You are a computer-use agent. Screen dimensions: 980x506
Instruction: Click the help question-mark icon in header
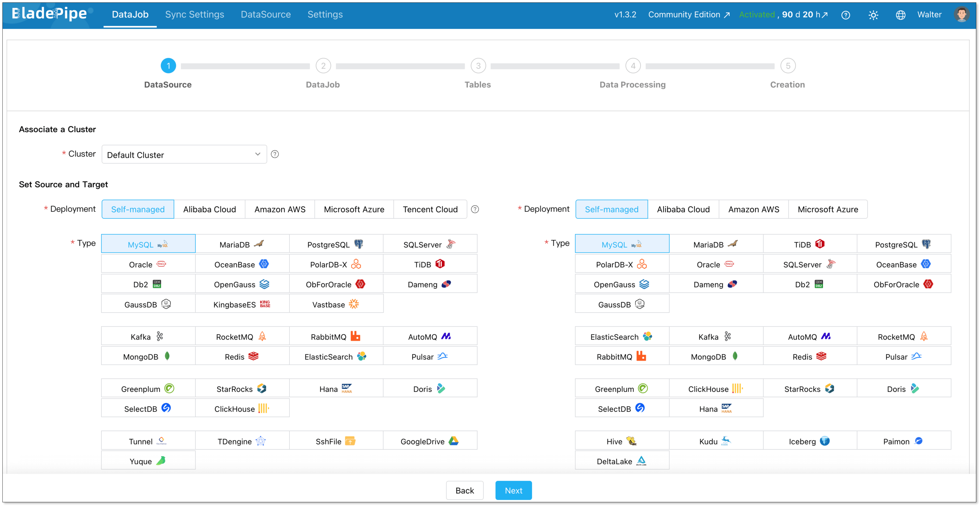845,15
